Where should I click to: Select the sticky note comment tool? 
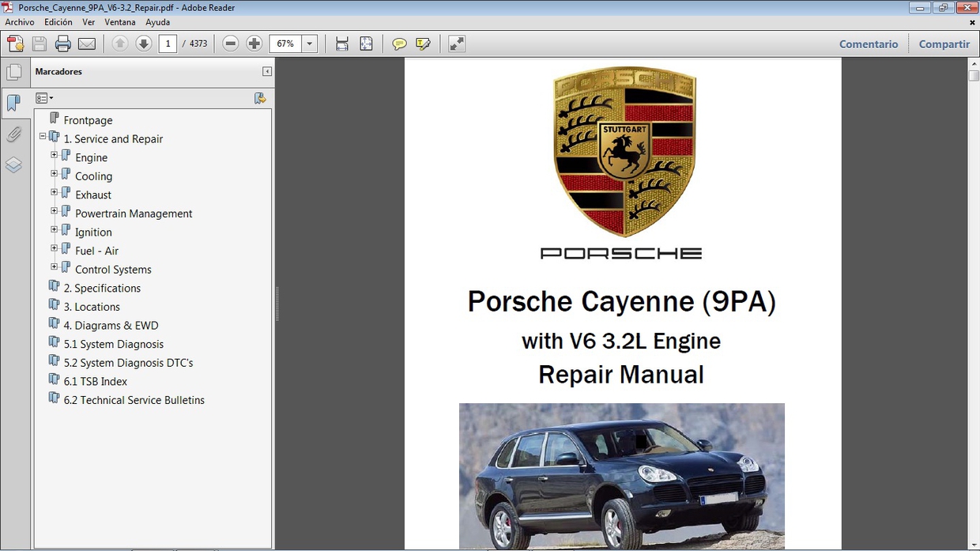[399, 43]
